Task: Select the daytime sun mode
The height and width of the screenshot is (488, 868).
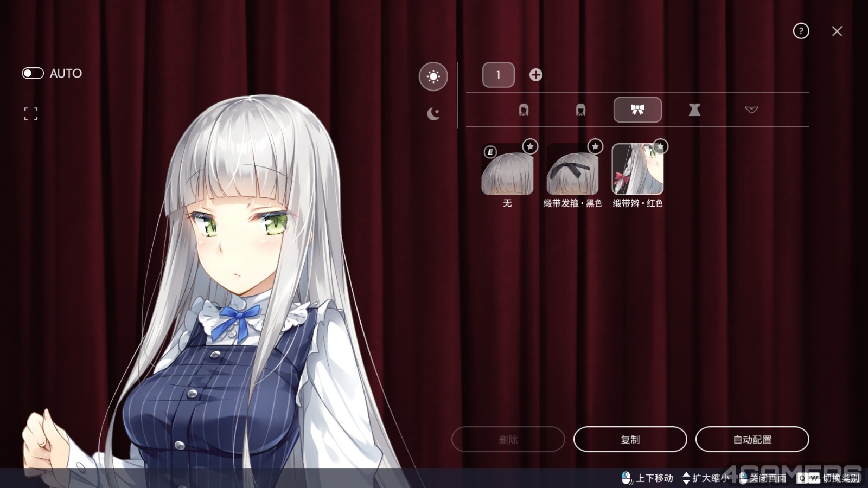Action: click(x=433, y=76)
